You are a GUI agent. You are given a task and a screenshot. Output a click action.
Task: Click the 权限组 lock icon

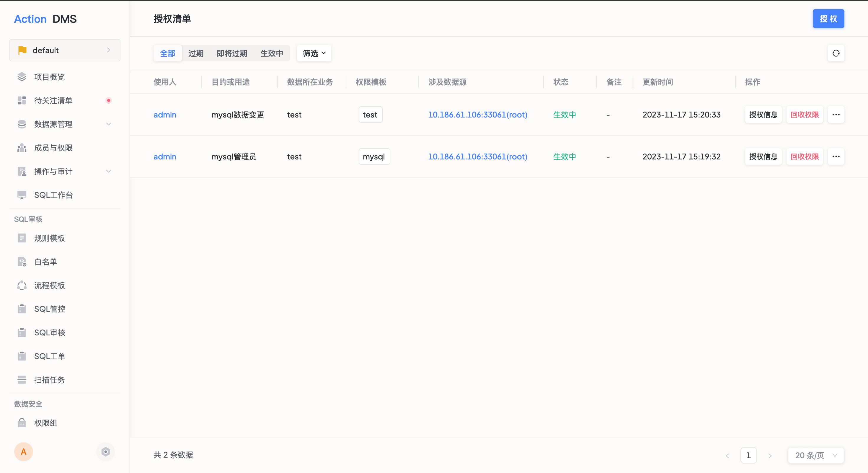tap(22, 423)
